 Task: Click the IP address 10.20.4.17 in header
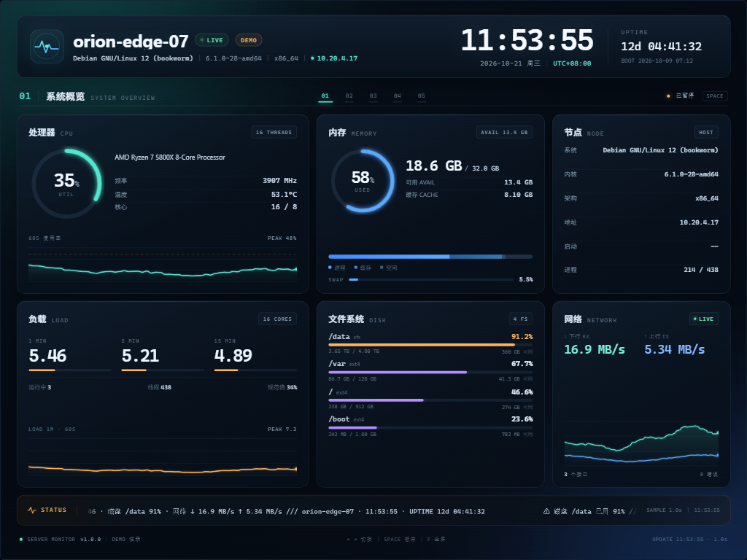coord(337,58)
